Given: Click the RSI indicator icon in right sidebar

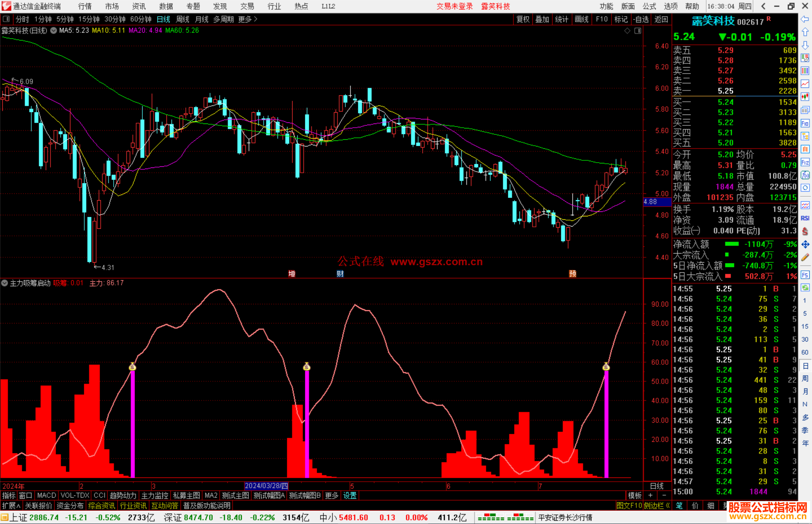Looking at the screenshot, I should pos(805,218).
